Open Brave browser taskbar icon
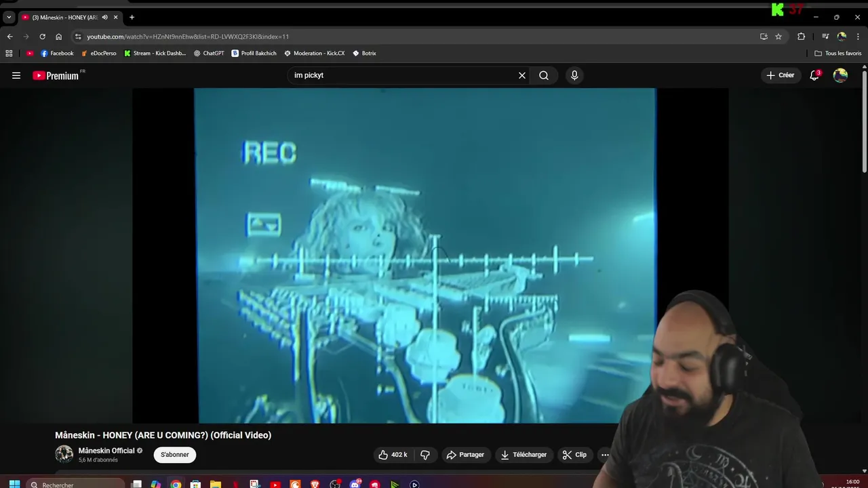This screenshot has width=868, height=488. point(315,484)
